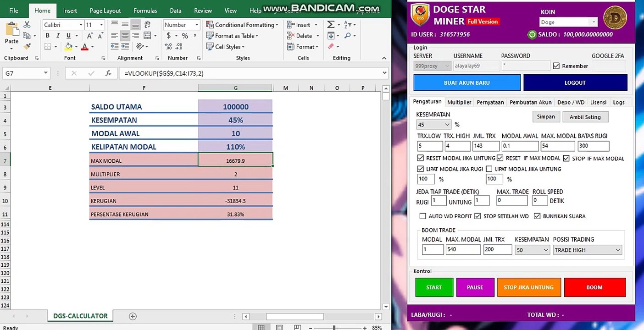This screenshot has height=330, width=644.
Task: Open the Depo / WD tab
Action: [x=571, y=102]
